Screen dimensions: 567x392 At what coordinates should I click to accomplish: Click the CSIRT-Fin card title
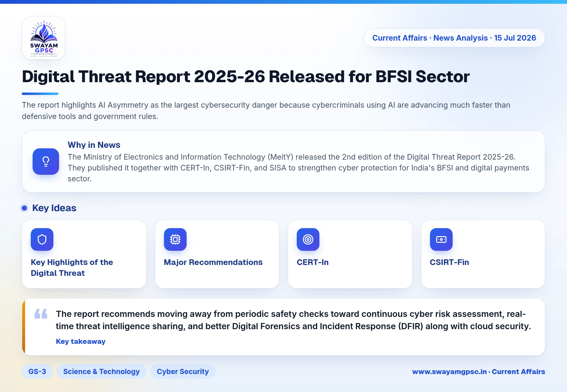449,262
